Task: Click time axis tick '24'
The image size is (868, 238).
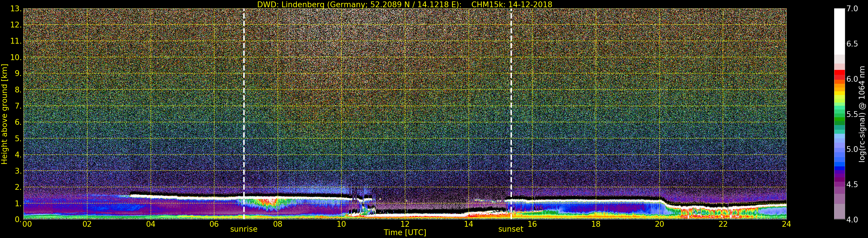Action: click(x=786, y=224)
